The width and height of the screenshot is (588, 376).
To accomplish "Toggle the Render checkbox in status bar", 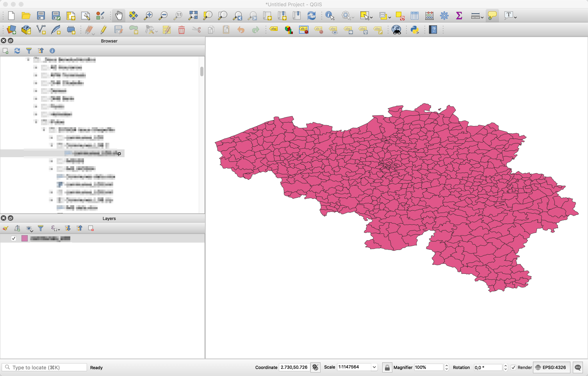I will click(513, 367).
